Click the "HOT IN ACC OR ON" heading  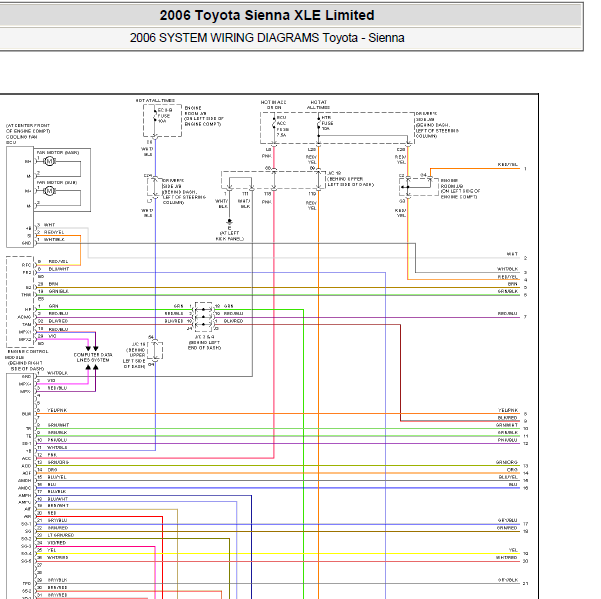[x=273, y=105]
